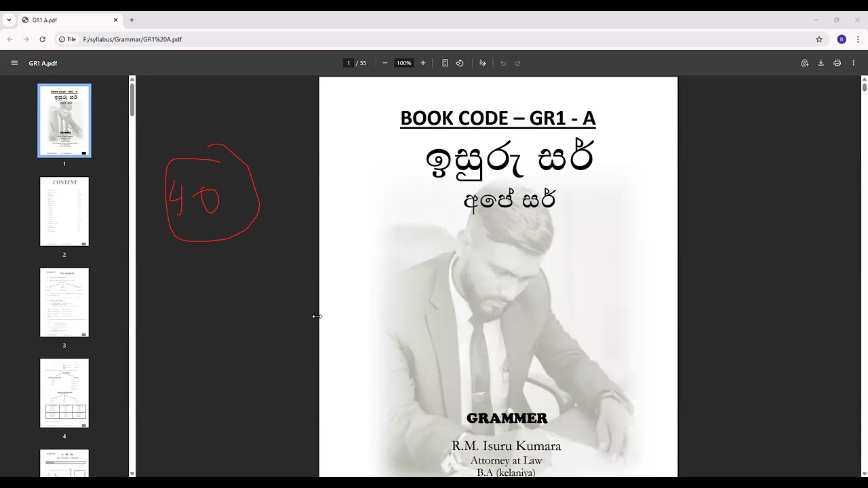Edit the page number field
Image resolution: width=868 pixels, height=488 pixels.
click(349, 63)
